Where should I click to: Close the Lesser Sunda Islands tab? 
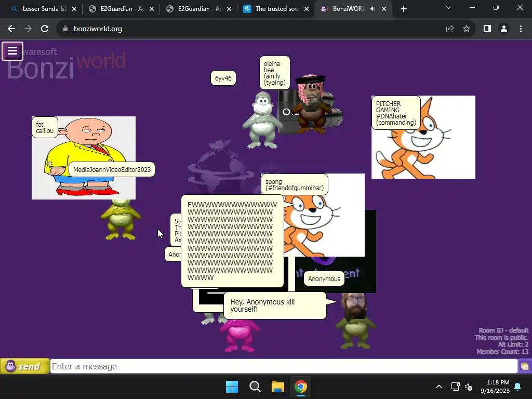(74, 9)
